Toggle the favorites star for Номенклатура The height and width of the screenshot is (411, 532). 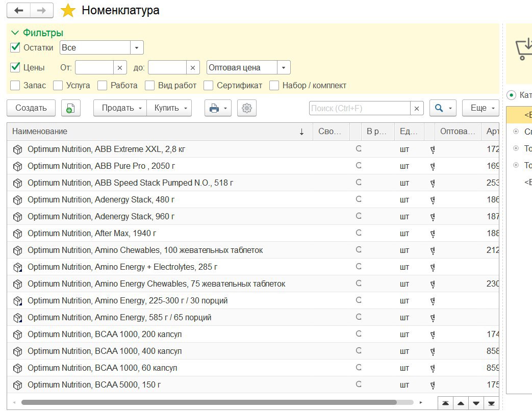tap(68, 11)
